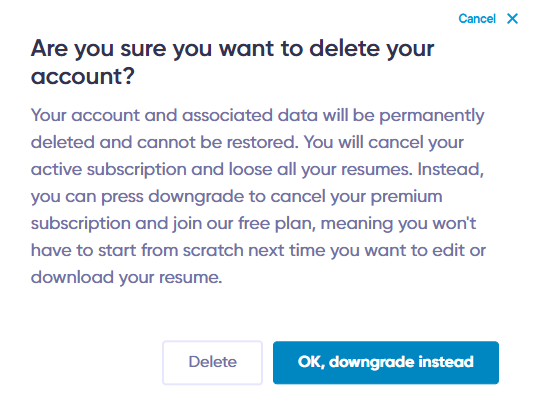This screenshot has height=418, width=533.
Task: Pick the blue downgrade instead button
Action: click(386, 362)
